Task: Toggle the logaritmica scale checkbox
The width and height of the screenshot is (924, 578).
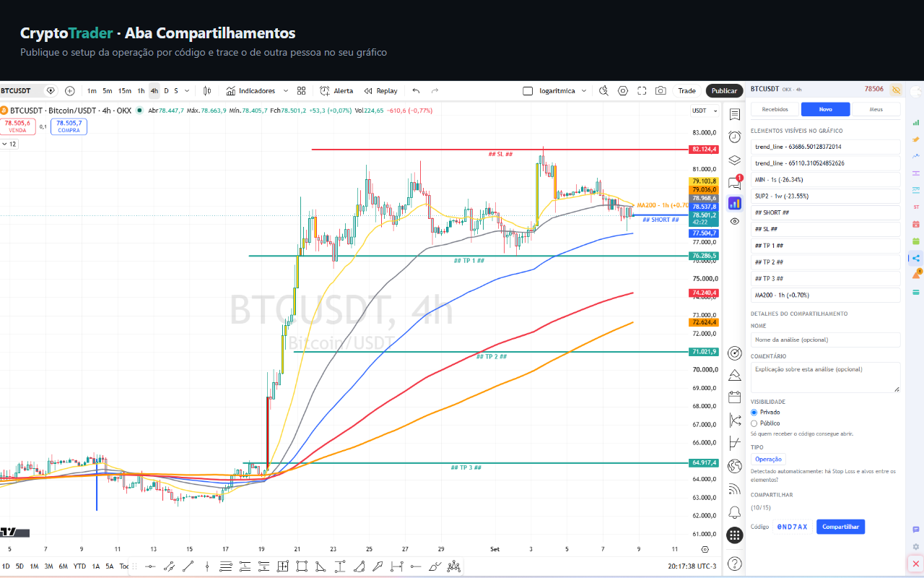Action: [x=528, y=91]
